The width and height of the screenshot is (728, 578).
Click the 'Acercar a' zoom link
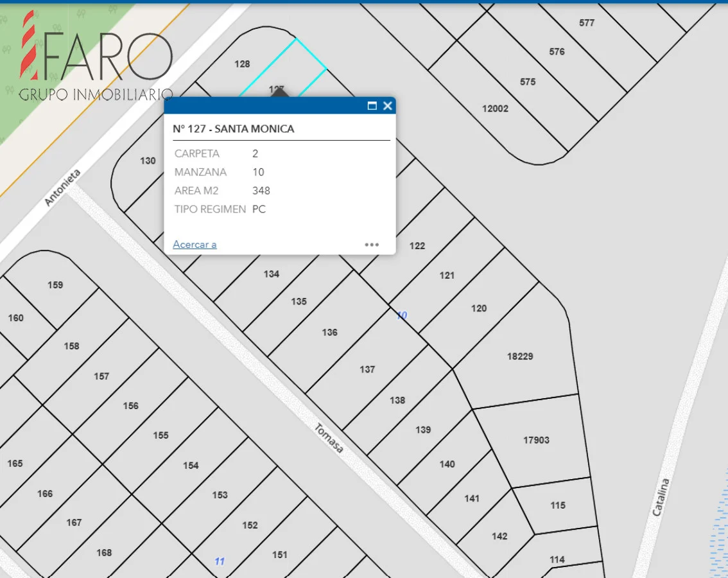coord(195,245)
